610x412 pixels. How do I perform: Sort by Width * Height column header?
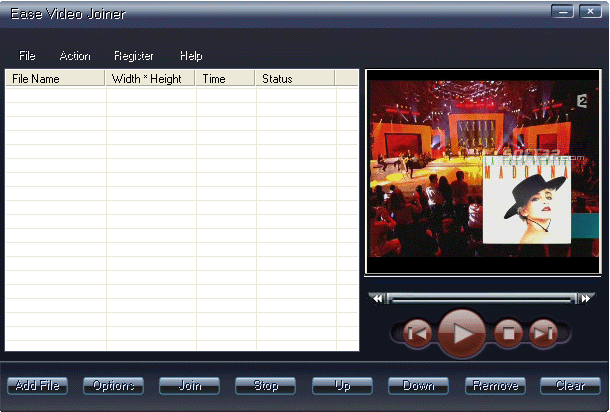pos(150,79)
